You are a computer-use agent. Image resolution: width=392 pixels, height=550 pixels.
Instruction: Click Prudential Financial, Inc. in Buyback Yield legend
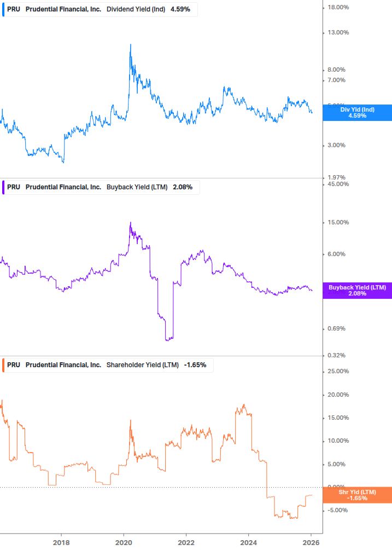(x=63, y=187)
